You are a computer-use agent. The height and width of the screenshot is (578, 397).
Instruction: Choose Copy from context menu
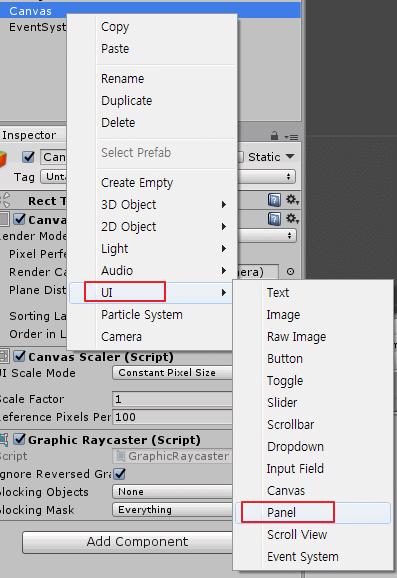(x=152, y=27)
